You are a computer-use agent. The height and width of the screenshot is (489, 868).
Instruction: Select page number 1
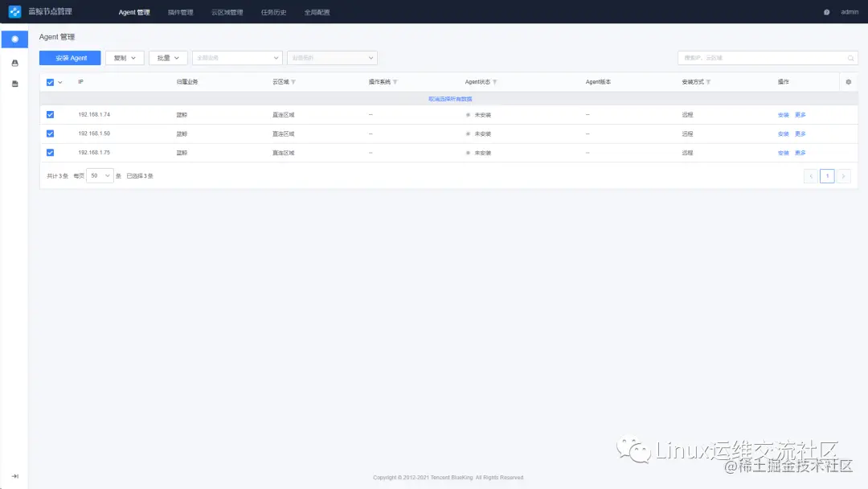point(827,176)
